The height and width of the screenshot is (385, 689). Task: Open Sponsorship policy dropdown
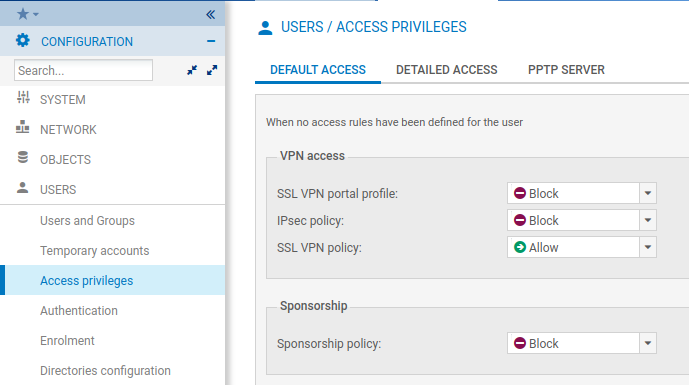click(x=648, y=343)
